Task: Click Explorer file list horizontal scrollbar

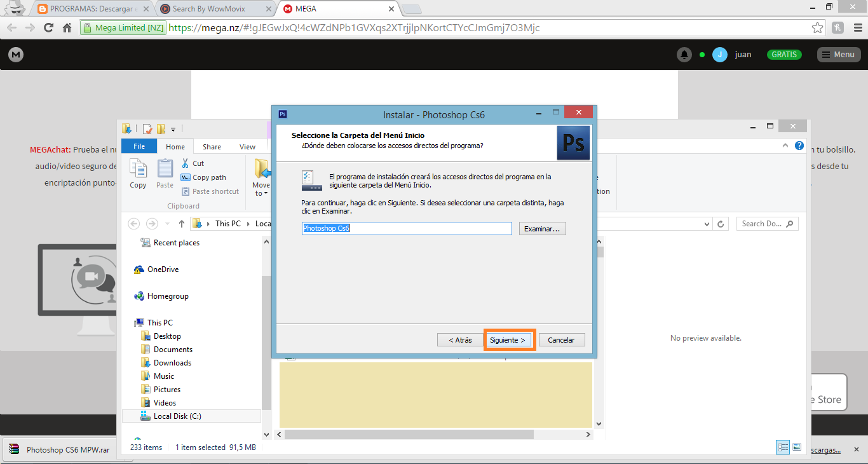Action: point(409,435)
